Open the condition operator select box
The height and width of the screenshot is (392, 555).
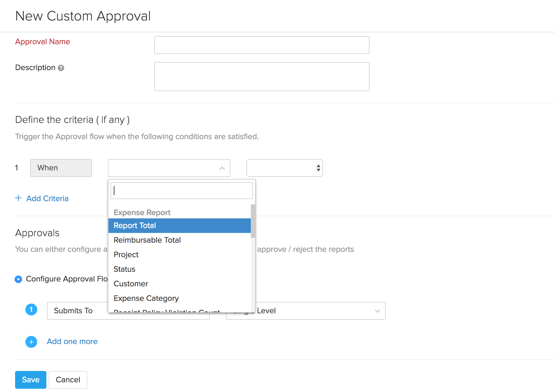pos(285,168)
